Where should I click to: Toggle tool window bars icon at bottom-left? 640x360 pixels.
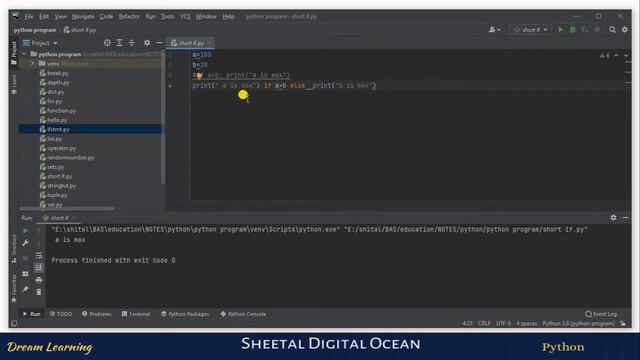(x=14, y=324)
